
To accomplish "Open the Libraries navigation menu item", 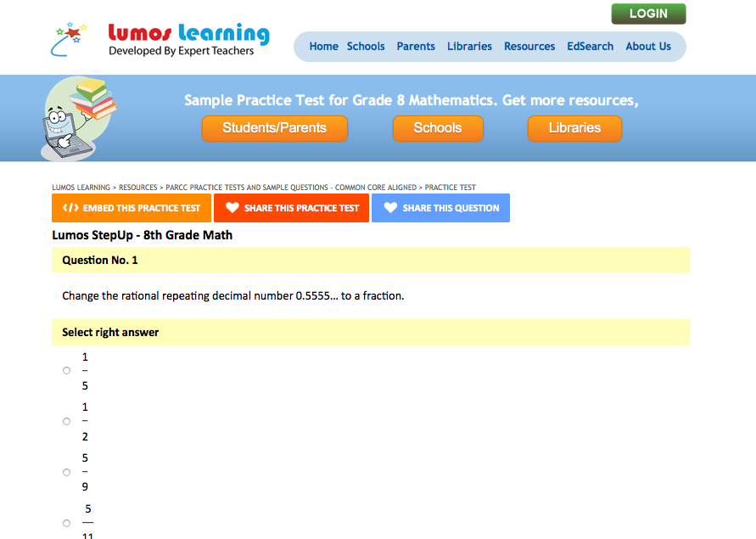I will [x=469, y=47].
